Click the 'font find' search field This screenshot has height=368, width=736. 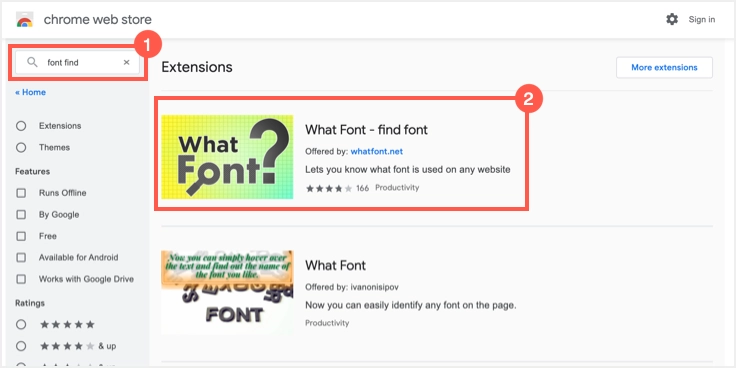(x=77, y=62)
